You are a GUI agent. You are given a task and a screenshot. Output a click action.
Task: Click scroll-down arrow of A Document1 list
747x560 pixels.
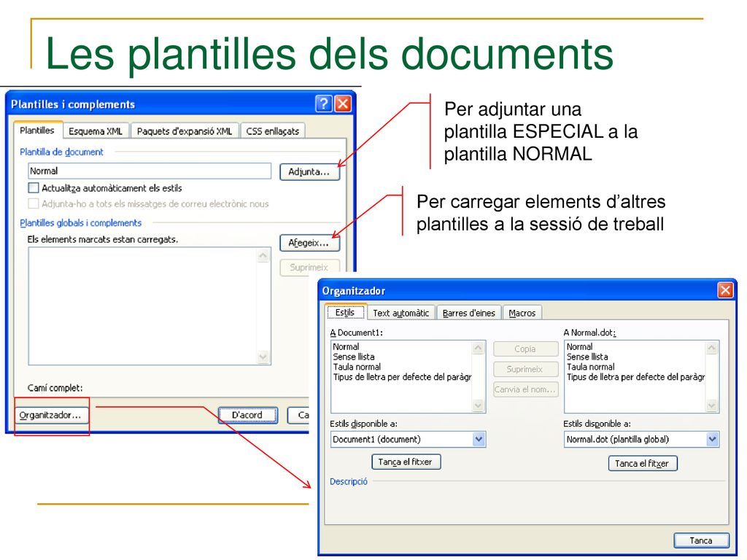[478, 405]
